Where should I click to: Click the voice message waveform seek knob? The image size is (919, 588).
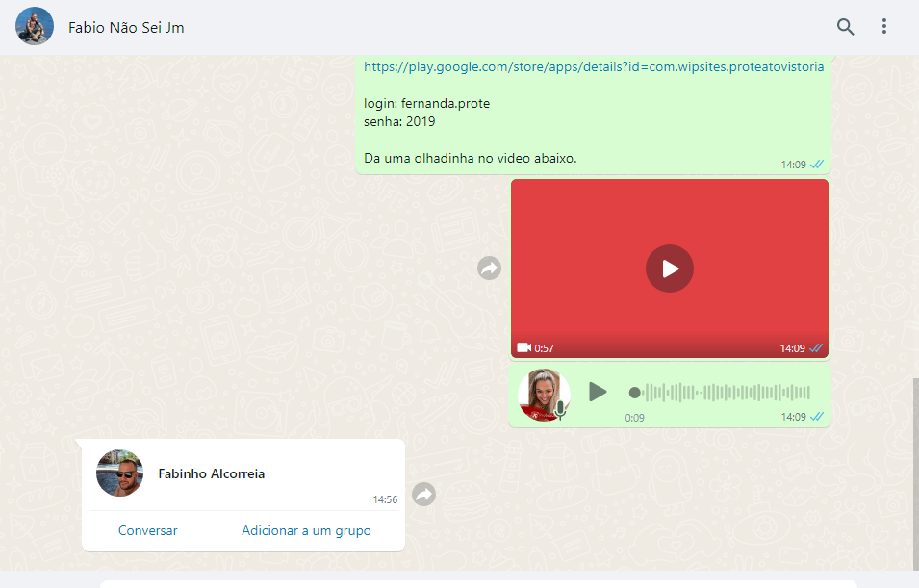pyautogui.click(x=634, y=393)
